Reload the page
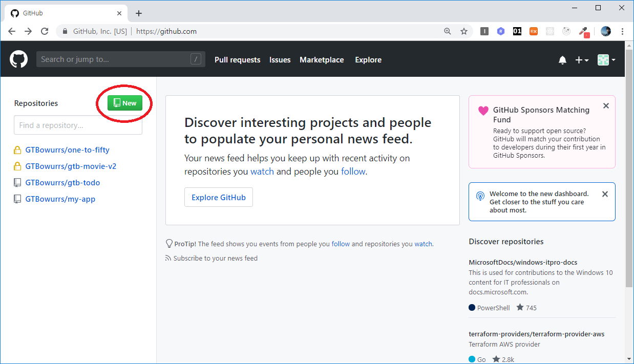This screenshot has height=364, width=634. click(45, 31)
